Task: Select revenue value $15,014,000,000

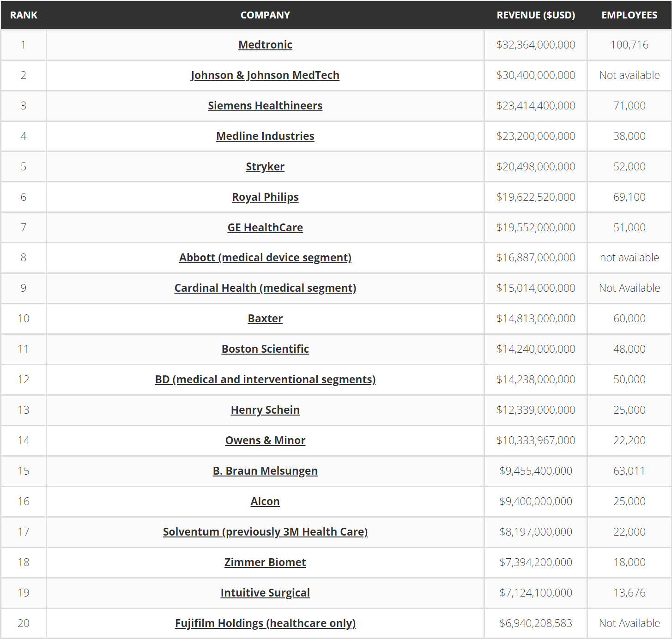Action: tap(536, 288)
